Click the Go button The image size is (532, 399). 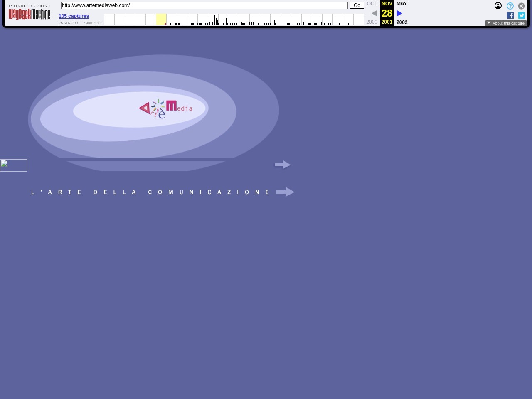point(357,5)
